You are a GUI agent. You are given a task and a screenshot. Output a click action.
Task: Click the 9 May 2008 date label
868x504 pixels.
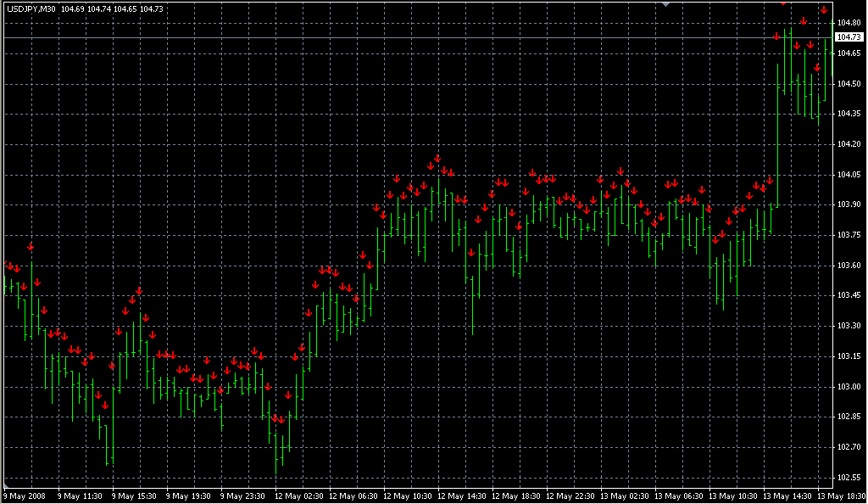coord(25,496)
